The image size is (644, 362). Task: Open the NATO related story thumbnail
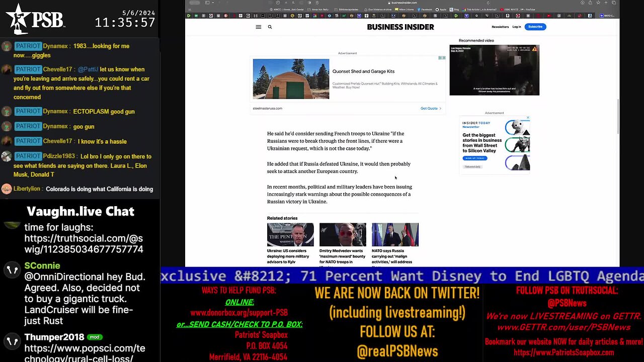pos(395,235)
